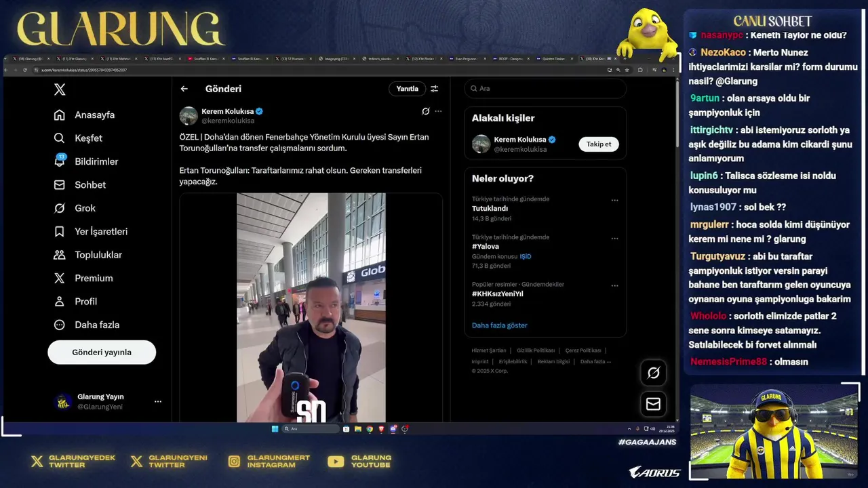Click the IŞİD related topic link
The width and height of the screenshot is (868, 488).
point(526,257)
